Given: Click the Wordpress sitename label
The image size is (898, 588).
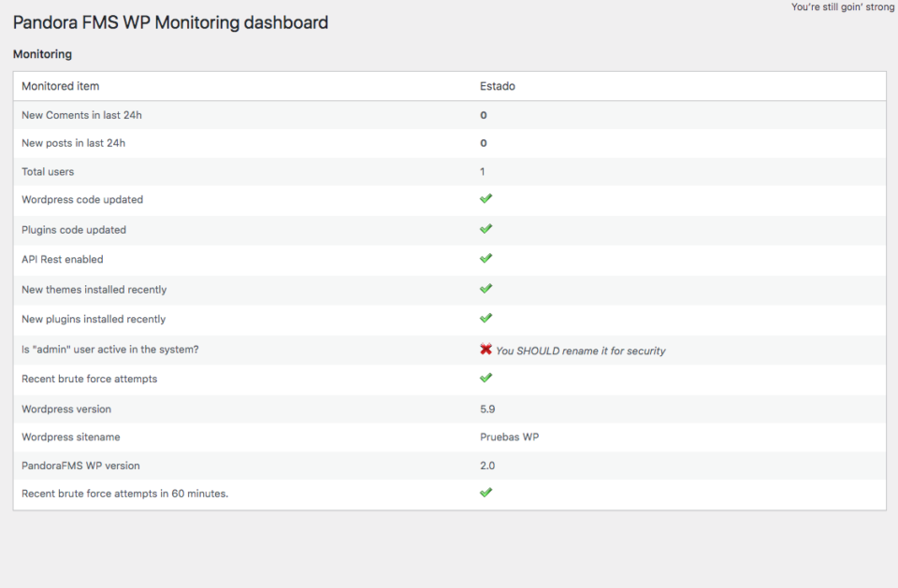Looking at the screenshot, I should click(71, 437).
